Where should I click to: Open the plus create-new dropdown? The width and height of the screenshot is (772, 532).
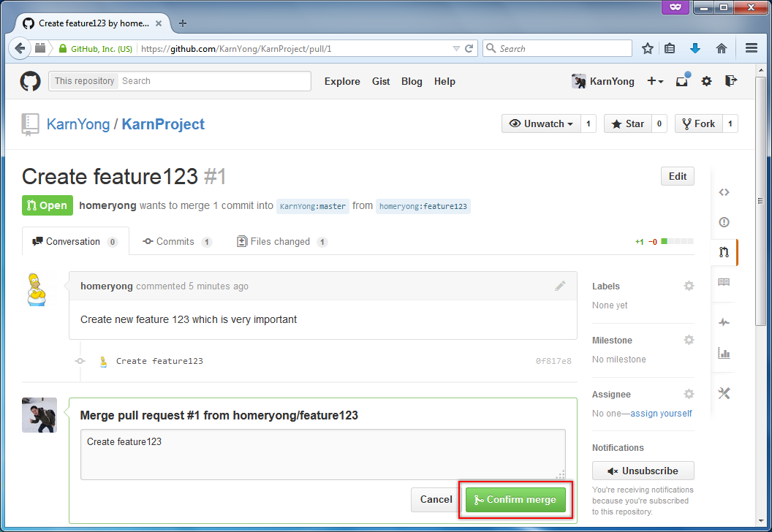click(x=655, y=81)
